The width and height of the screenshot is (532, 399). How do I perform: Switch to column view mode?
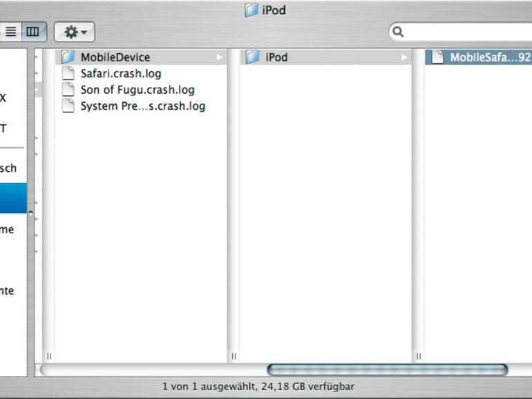33,32
